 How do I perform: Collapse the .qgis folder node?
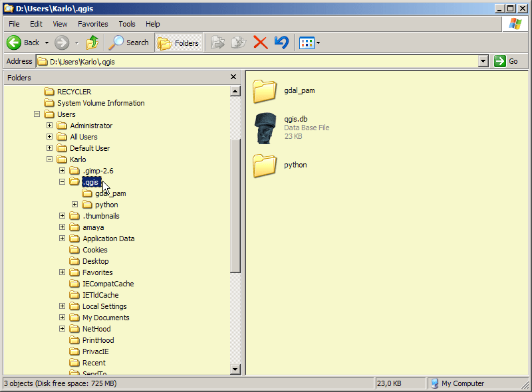(x=62, y=182)
